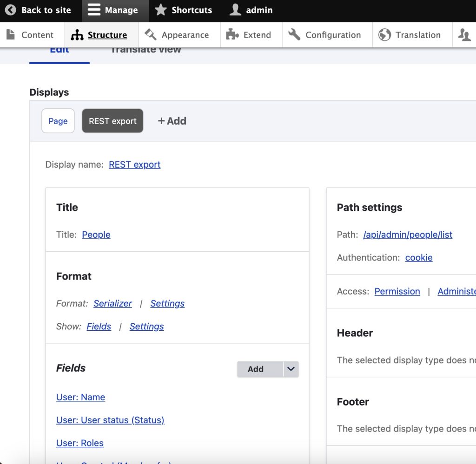Click the Translation globe icon

pos(384,34)
